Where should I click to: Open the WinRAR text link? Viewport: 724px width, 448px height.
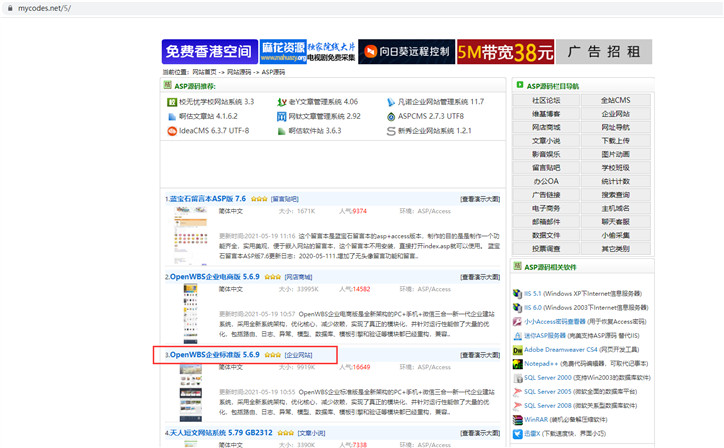click(x=536, y=420)
